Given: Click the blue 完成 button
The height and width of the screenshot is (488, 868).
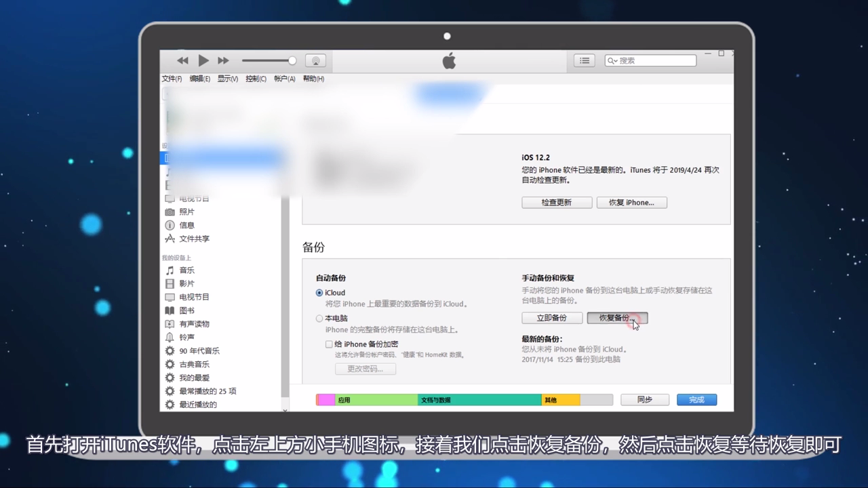Looking at the screenshot, I should [696, 400].
